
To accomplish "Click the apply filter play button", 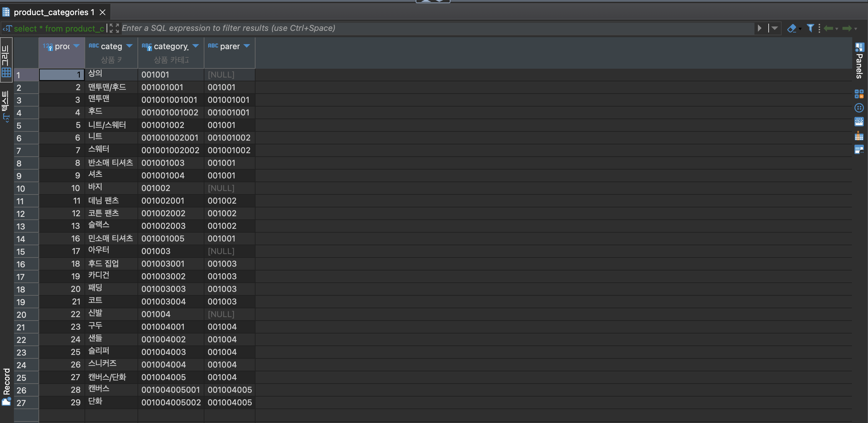I will click(759, 28).
